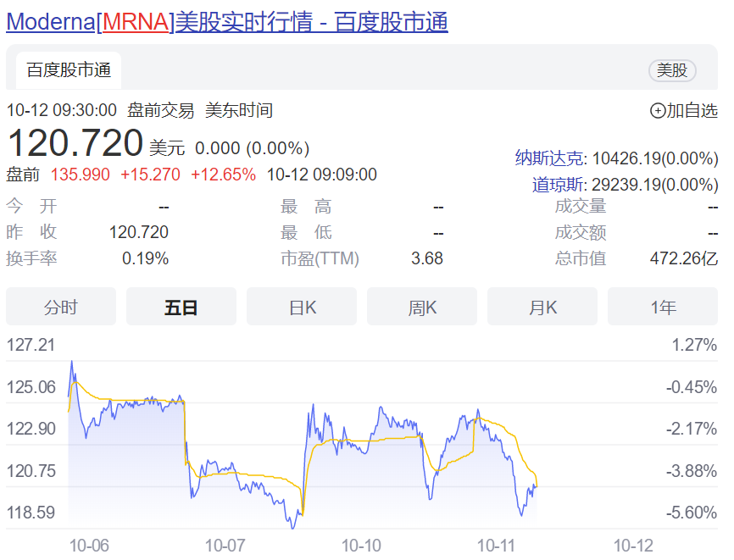Screen dimensions: 734x560
Task: Display the 1年 chart range
Action: pos(663,307)
